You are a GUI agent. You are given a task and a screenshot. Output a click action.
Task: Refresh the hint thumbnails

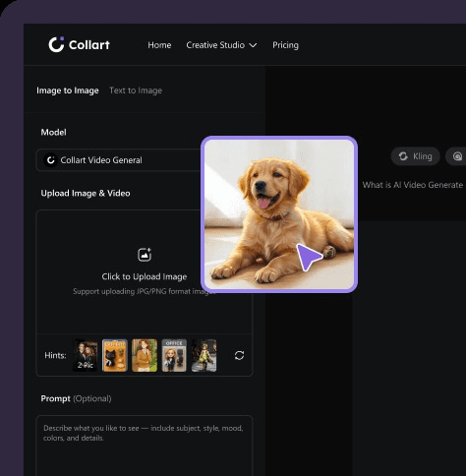point(239,355)
